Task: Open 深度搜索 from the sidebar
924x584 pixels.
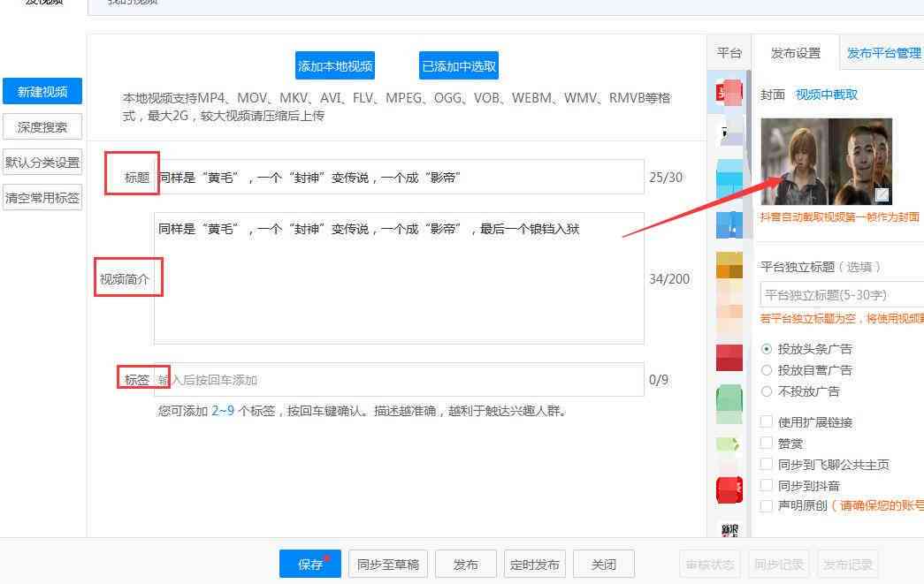Action: pyautogui.click(x=42, y=127)
